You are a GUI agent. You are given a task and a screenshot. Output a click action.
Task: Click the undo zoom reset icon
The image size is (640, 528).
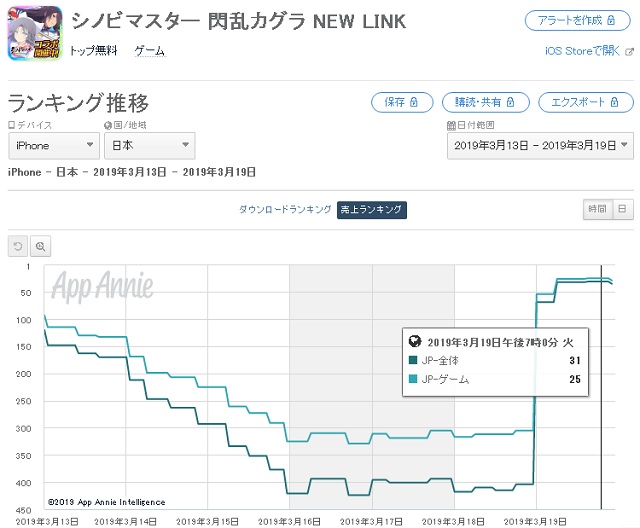(18, 246)
